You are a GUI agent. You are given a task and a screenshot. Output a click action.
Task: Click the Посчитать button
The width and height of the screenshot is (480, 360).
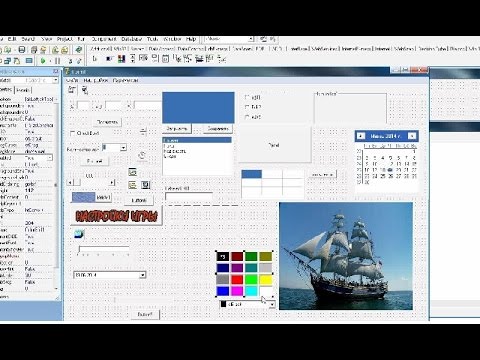[107, 122]
